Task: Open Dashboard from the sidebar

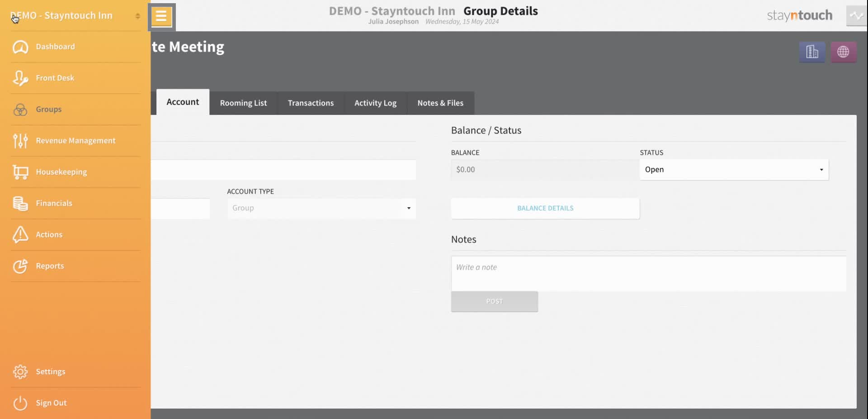Action: click(x=75, y=47)
